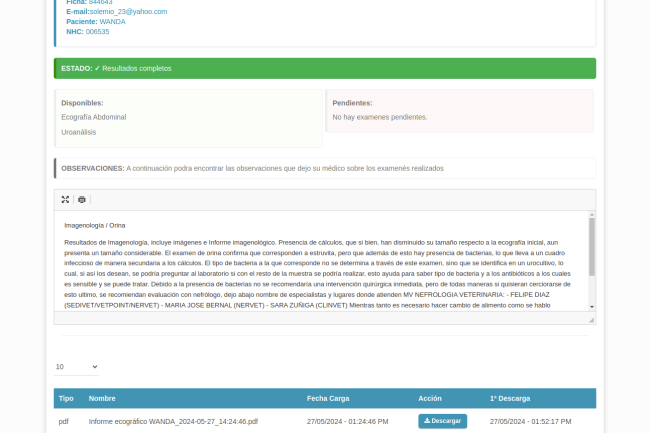This screenshot has width=650, height=433.
Task: Click the checkmark in the ESTADO bar
Action: [x=98, y=68]
